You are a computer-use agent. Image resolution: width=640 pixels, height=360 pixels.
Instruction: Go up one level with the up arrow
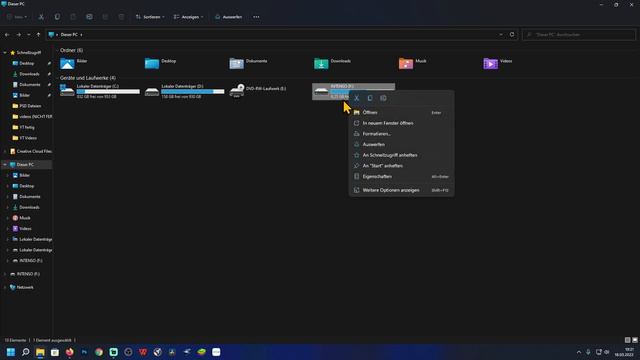(38, 35)
